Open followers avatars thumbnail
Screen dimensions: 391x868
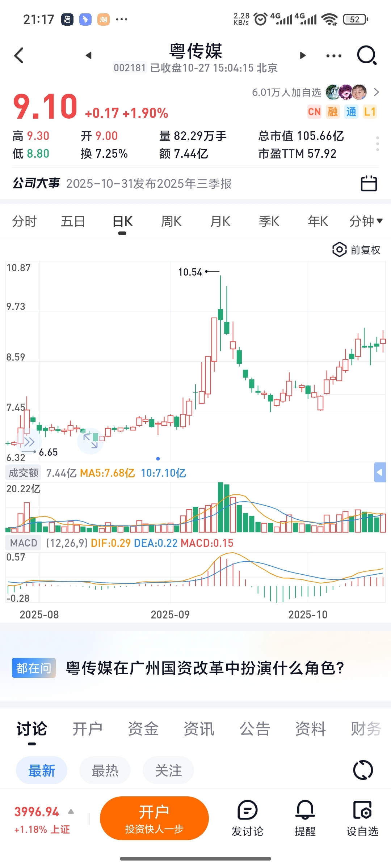[x=346, y=92]
